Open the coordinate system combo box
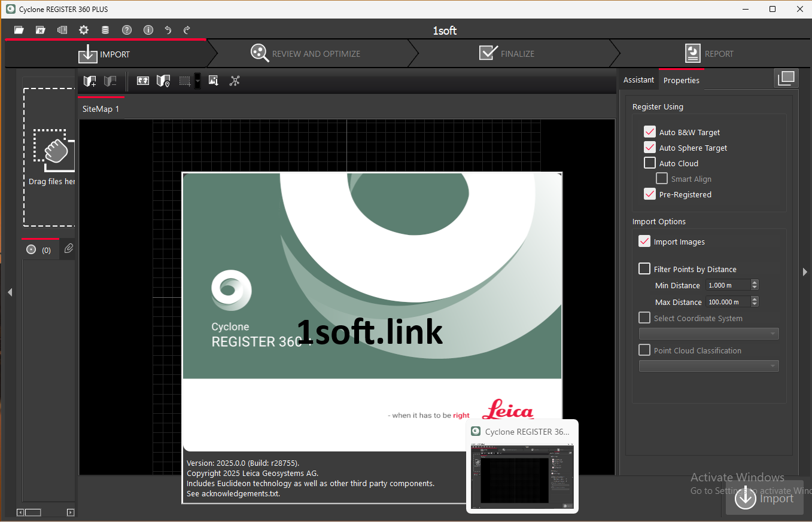812x522 pixels. [709, 334]
